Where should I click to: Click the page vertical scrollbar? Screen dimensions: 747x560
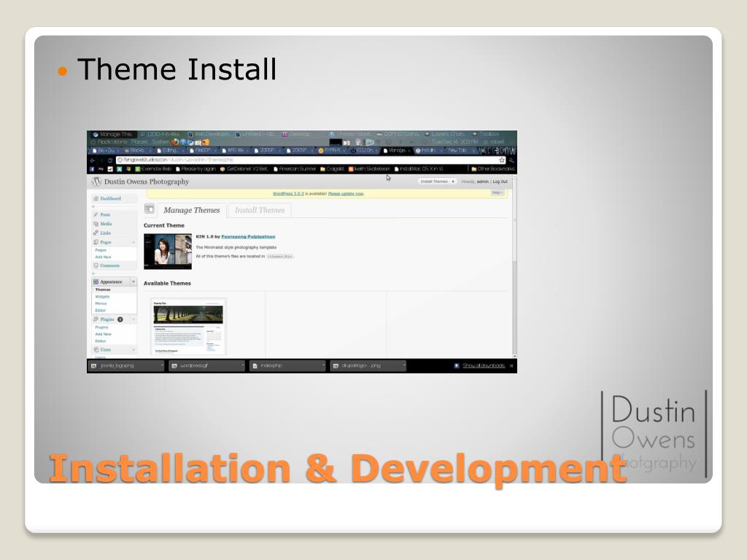pyautogui.click(x=514, y=267)
